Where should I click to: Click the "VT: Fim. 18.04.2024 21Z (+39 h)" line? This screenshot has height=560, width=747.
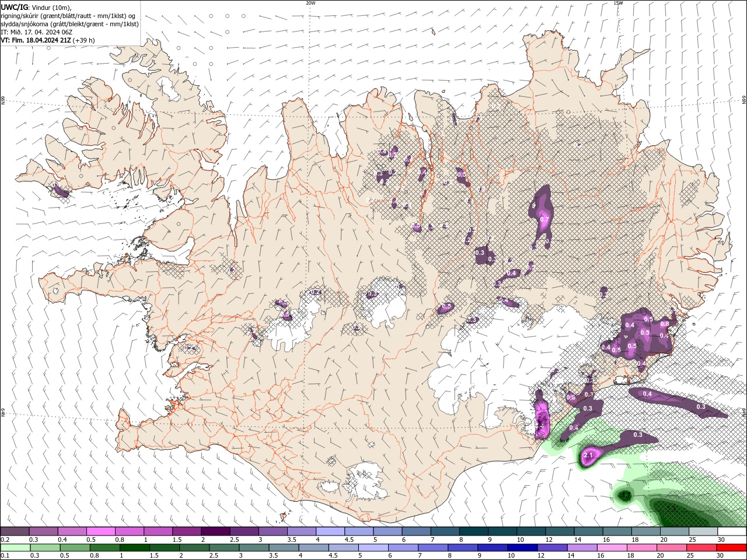[x=48, y=40]
